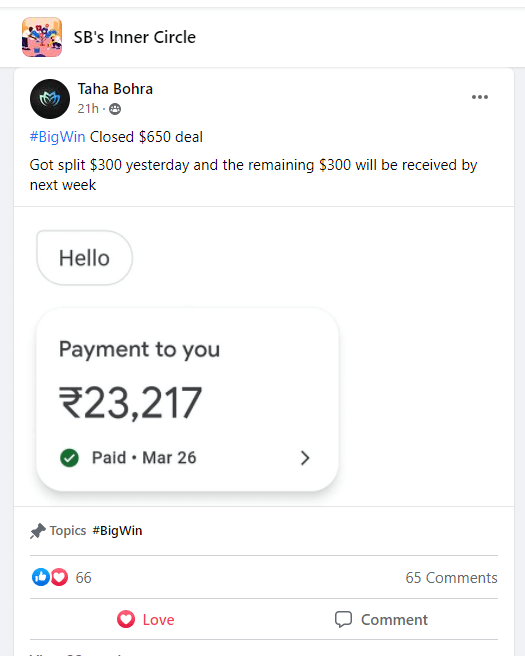Screen dimensions: 525x656
Task: View the 66 reactions count
Action: pyautogui.click(x=83, y=578)
